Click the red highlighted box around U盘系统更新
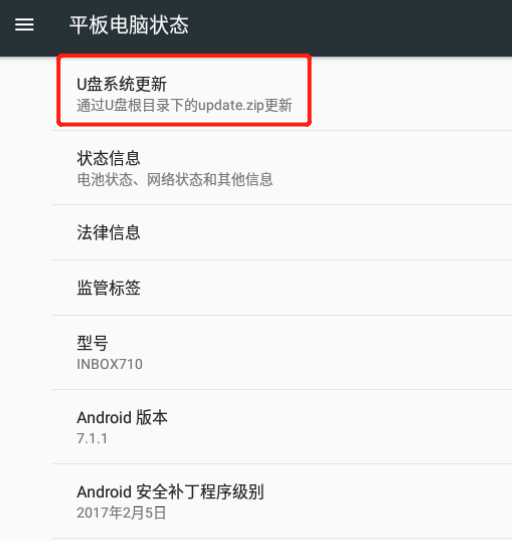The height and width of the screenshot is (541, 512). (x=184, y=90)
